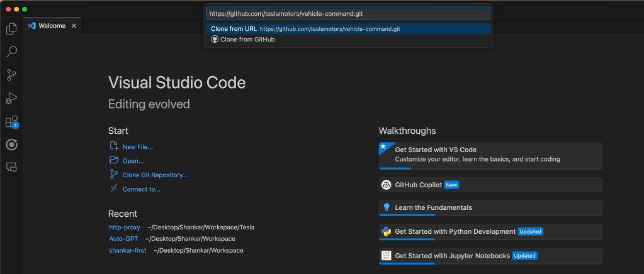
Task: Open the Extensions view with badge
Action: [x=11, y=122]
